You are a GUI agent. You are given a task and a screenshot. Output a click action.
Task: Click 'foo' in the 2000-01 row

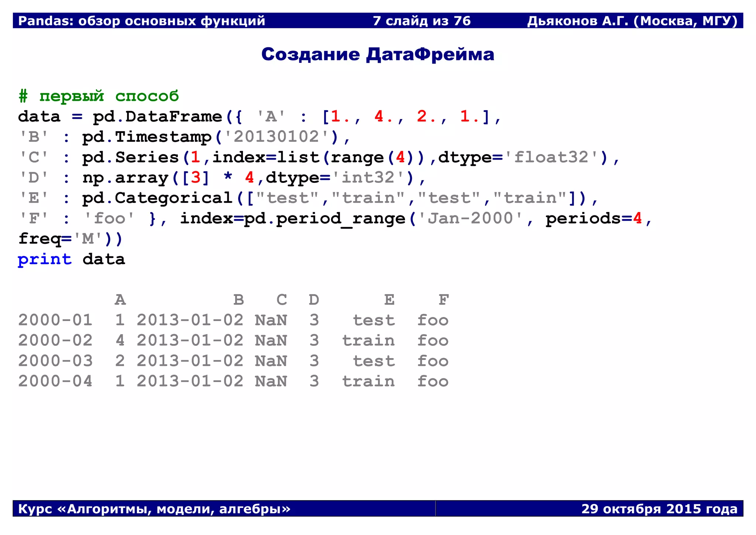click(433, 320)
